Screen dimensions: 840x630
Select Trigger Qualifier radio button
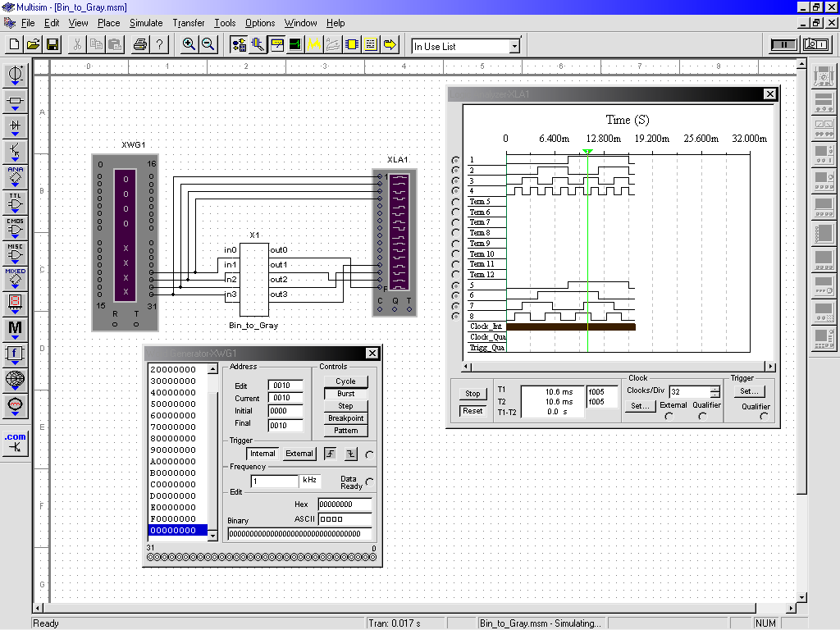(764, 416)
